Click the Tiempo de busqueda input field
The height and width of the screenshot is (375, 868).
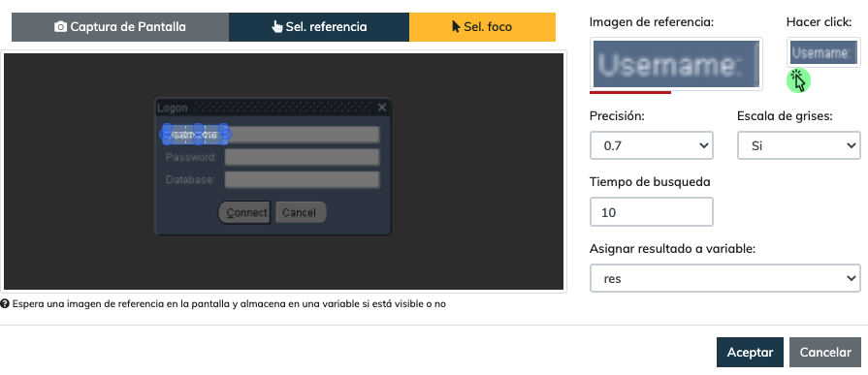coord(651,212)
